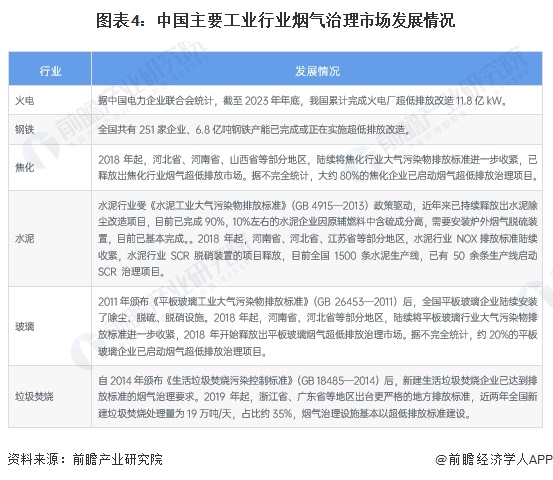
Task: Click the 火电 description mentioning 11.8 亿 kW
Action: pos(303,101)
